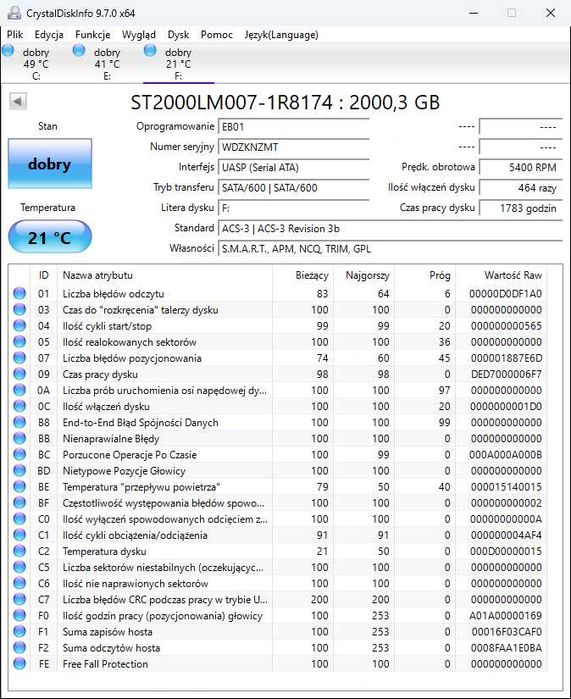Viewport: 571px width, 699px height.
Task: Click status orb for attribute B8 End-to-End
Action: point(19,422)
